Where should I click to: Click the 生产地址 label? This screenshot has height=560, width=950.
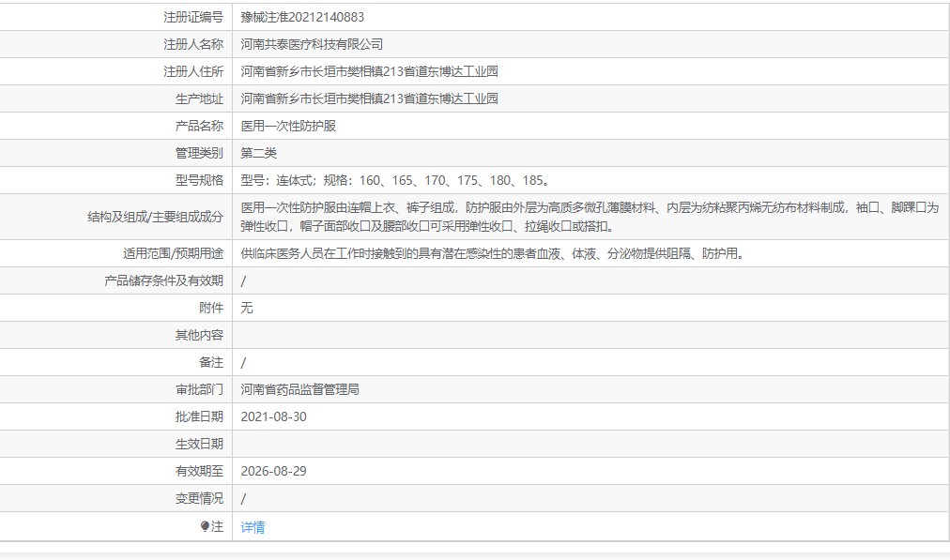pyautogui.click(x=199, y=98)
